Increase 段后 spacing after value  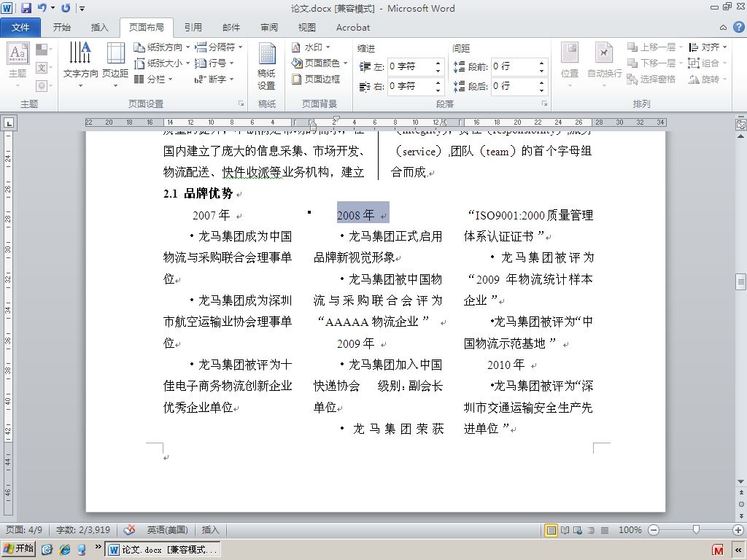542,82
